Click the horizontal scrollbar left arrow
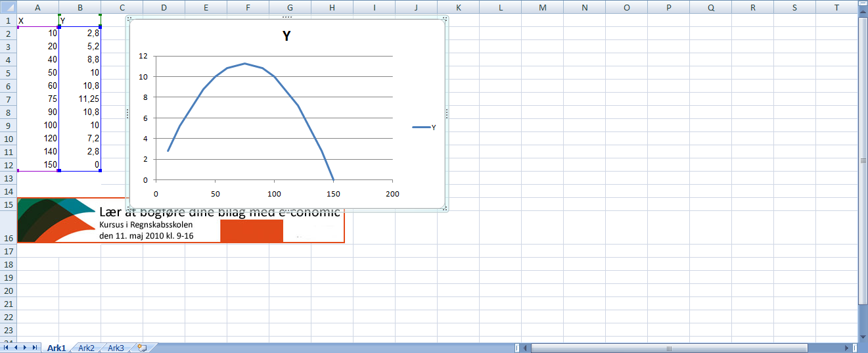Image resolution: width=868 pixels, height=353 pixels. (x=526, y=348)
